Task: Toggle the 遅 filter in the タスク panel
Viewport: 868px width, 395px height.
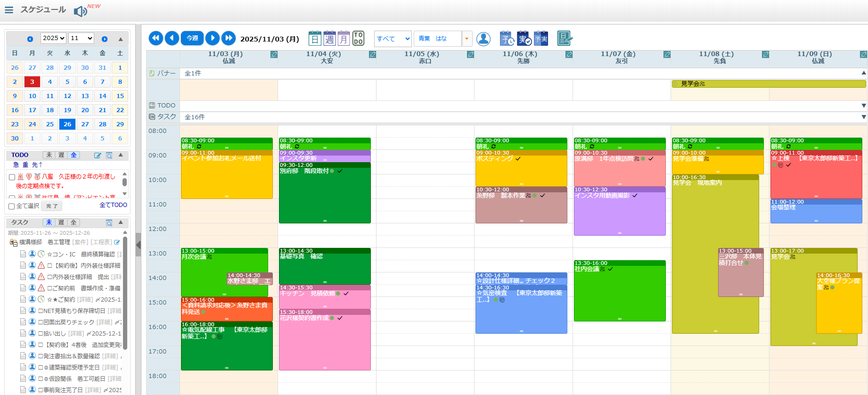Action: [61, 222]
